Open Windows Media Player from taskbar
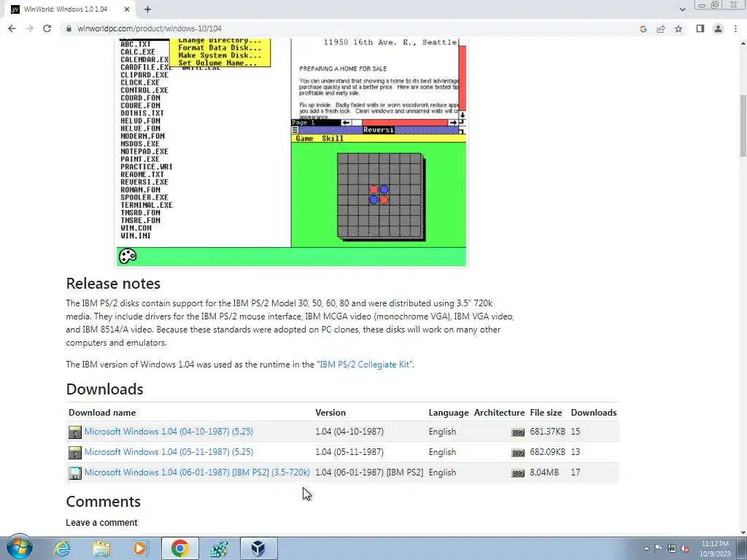 tap(140, 548)
